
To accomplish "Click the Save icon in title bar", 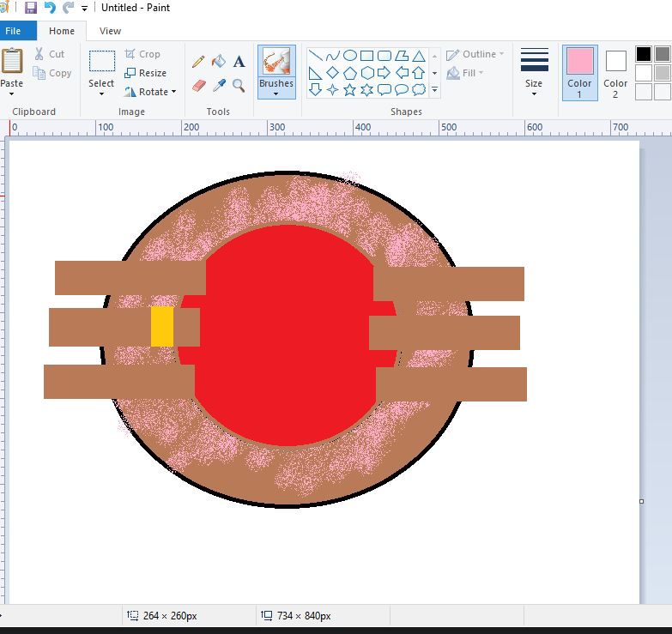I will coord(31,8).
